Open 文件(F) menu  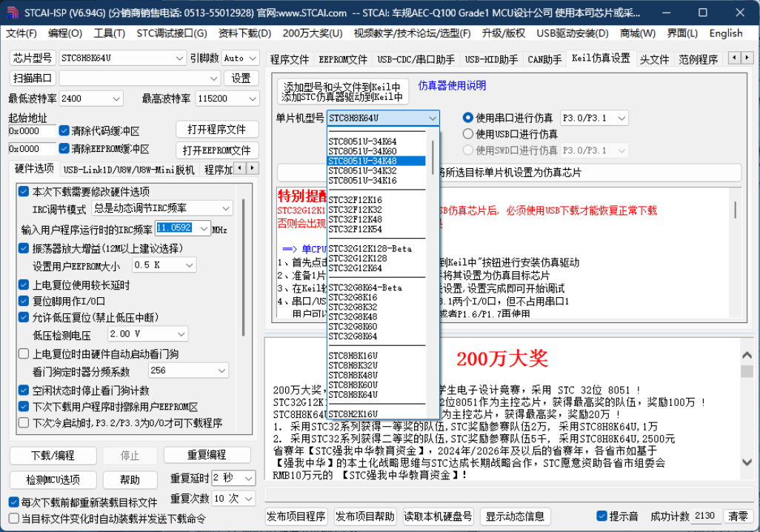[x=21, y=33]
